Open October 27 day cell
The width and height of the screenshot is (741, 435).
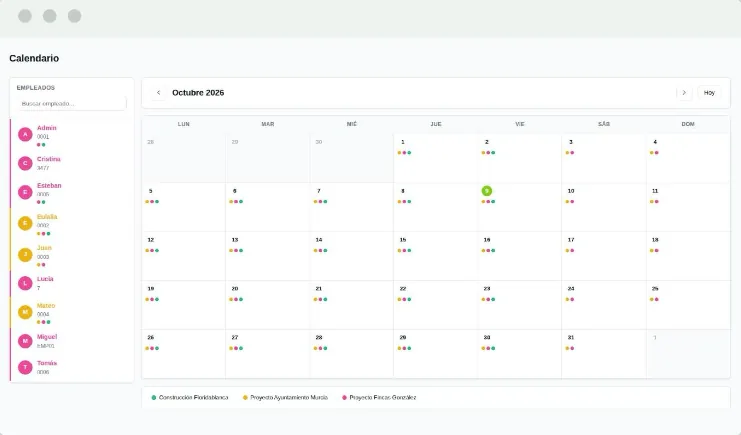(x=267, y=354)
